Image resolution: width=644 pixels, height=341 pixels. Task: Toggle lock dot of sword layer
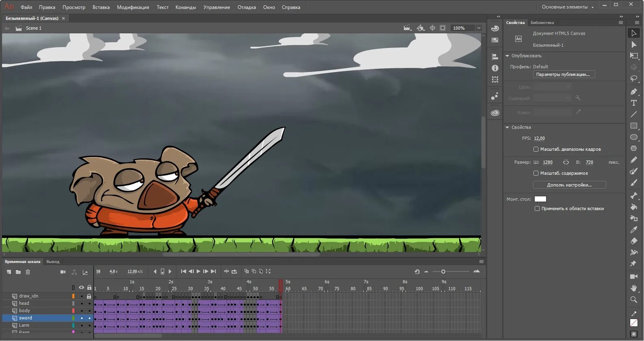(x=89, y=318)
